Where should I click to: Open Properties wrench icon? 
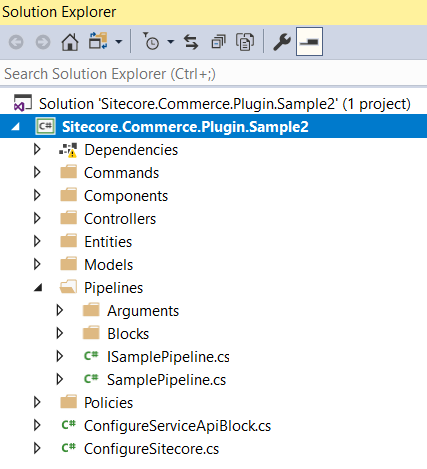click(282, 42)
